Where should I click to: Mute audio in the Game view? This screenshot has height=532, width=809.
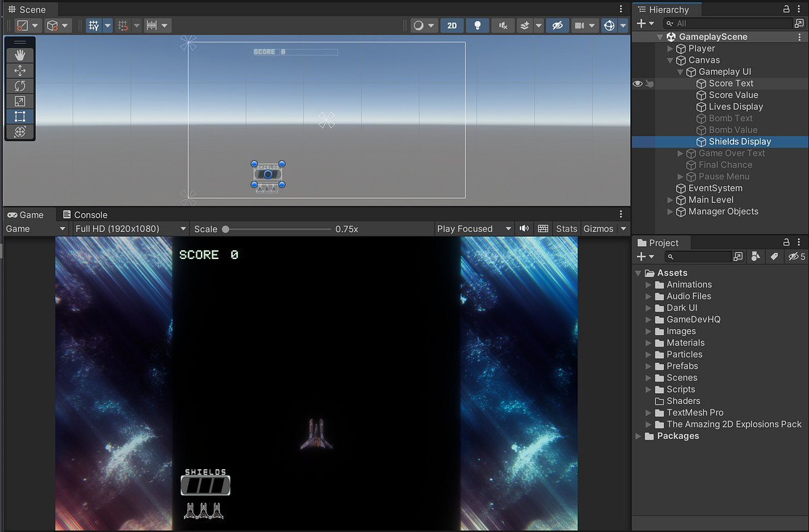(x=524, y=229)
